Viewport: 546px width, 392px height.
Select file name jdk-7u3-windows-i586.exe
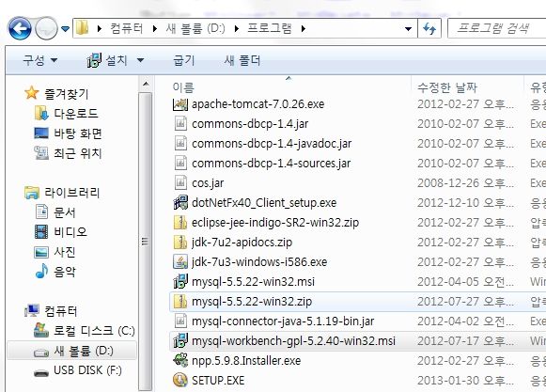(259, 261)
